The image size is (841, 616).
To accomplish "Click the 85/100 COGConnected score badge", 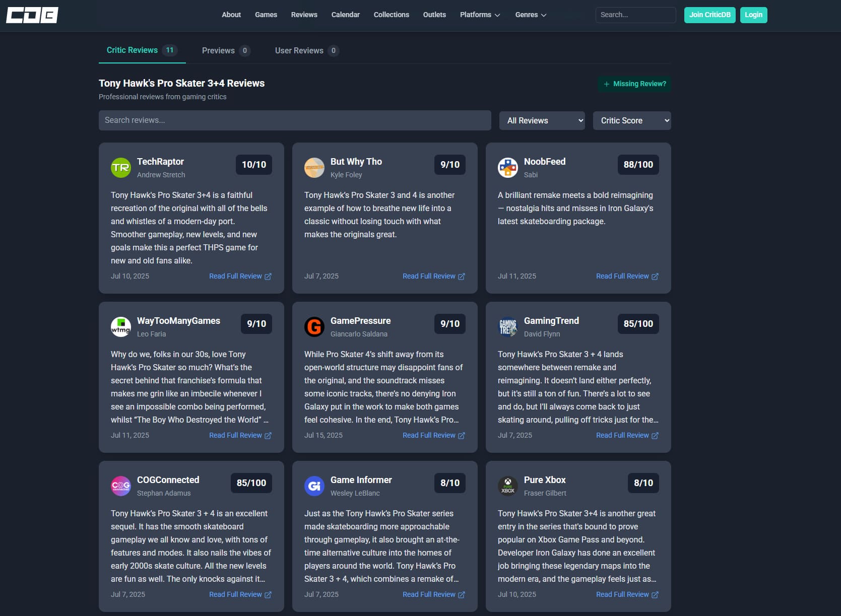I will tap(251, 483).
